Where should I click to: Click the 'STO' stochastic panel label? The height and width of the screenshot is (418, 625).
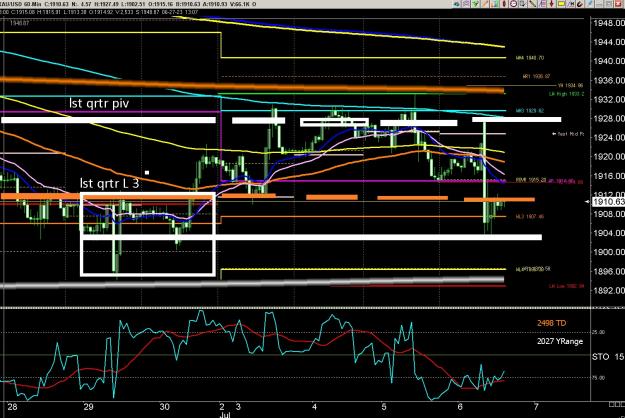pos(601,357)
